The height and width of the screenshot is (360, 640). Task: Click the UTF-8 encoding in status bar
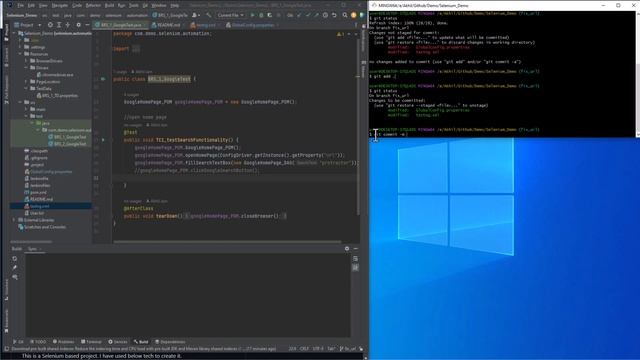click(318, 349)
